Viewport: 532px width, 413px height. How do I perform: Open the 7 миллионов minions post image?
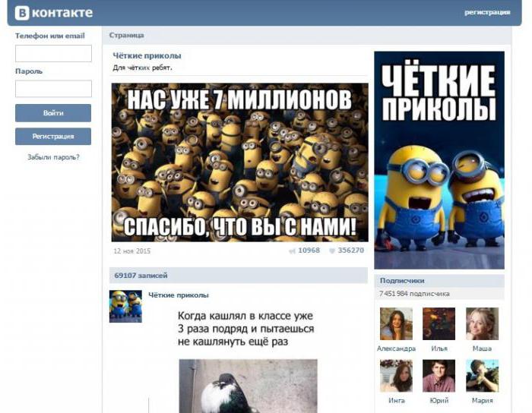point(240,162)
